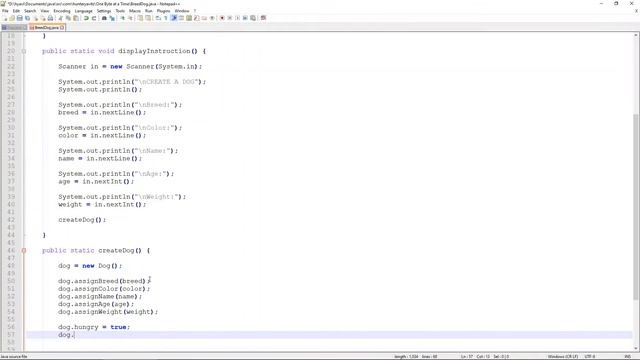Image resolution: width=640 pixels, height=360 pixels.
Task: Click the vertical scrollbar up arrow
Action: [x=636, y=36]
